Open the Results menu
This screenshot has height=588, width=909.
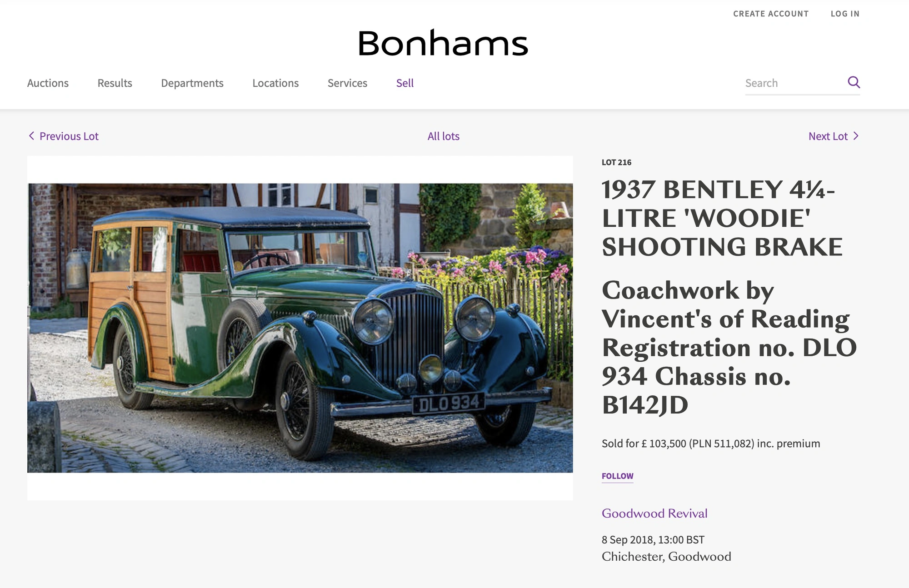click(x=115, y=83)
